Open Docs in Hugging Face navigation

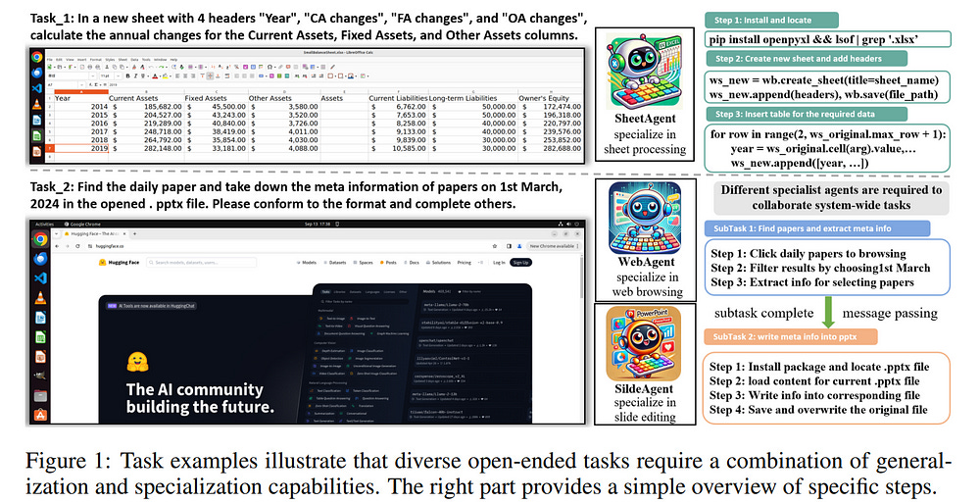pyautogui.click(x=412, y=263)
